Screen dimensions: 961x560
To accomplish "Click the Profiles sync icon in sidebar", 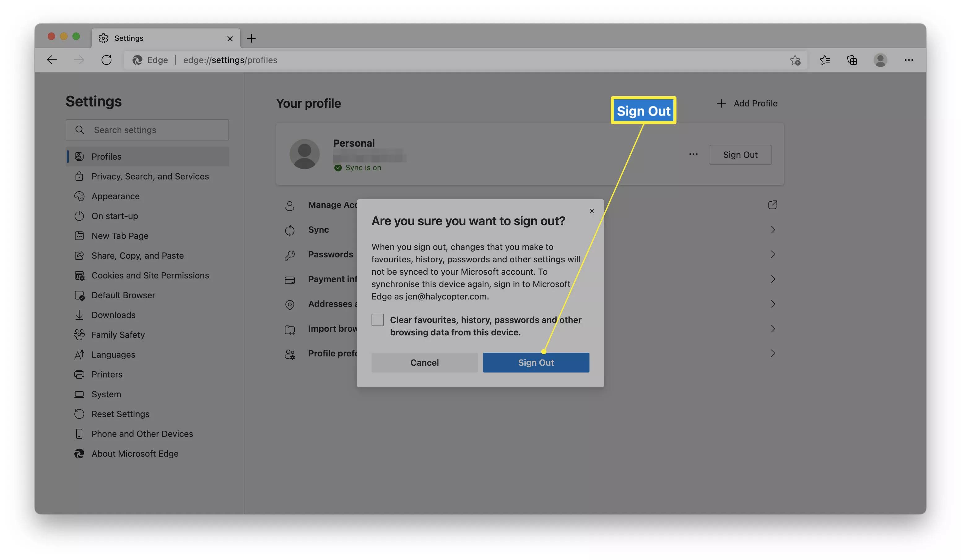I will pyautogui.click(x=79, y=157).
